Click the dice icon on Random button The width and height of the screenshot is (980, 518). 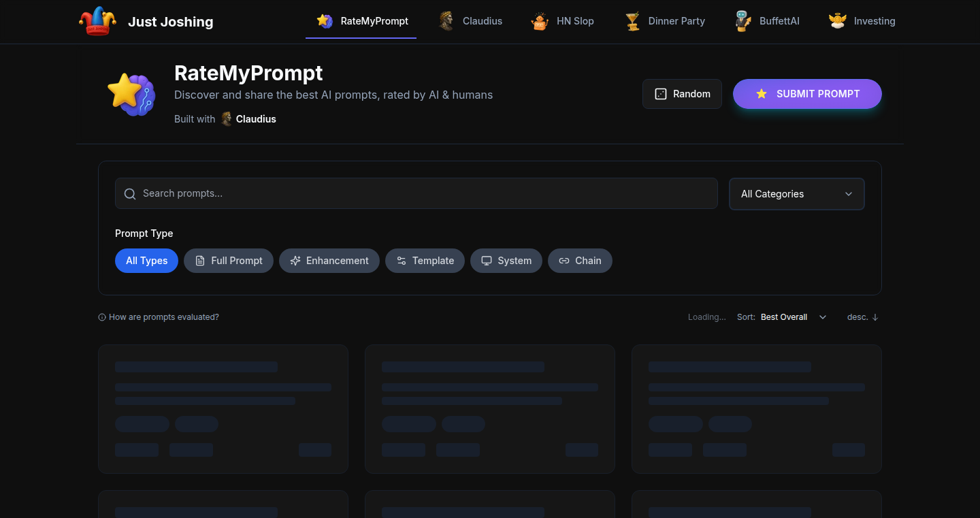click(661, 94)
